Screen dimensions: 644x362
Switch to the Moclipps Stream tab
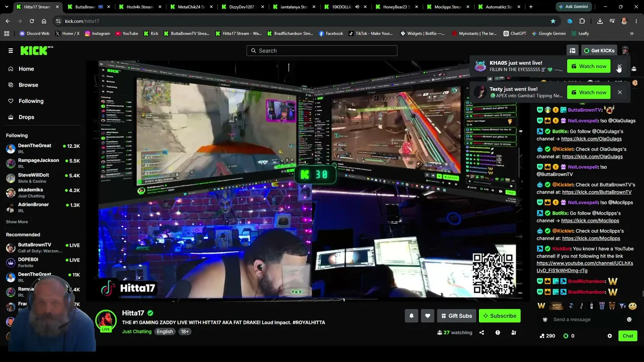point(449,7)
